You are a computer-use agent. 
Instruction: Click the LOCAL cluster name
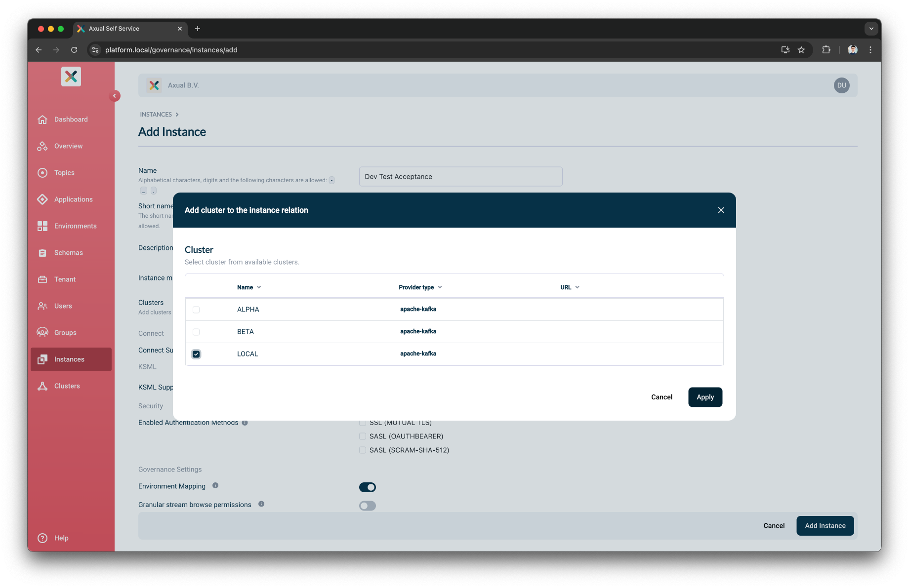pyautogui.click(x=248, y=354)
